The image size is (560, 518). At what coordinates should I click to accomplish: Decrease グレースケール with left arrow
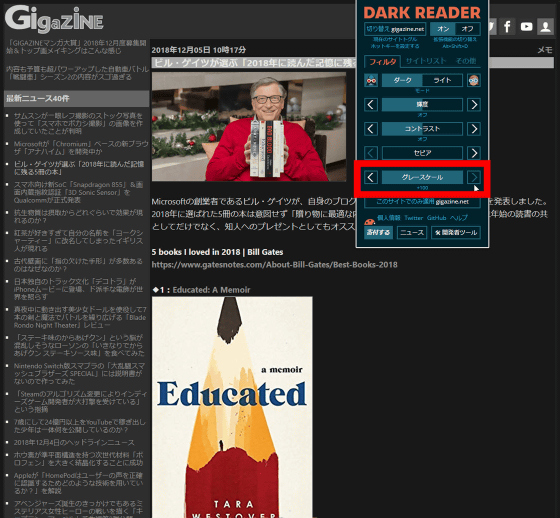coord(371,177)
